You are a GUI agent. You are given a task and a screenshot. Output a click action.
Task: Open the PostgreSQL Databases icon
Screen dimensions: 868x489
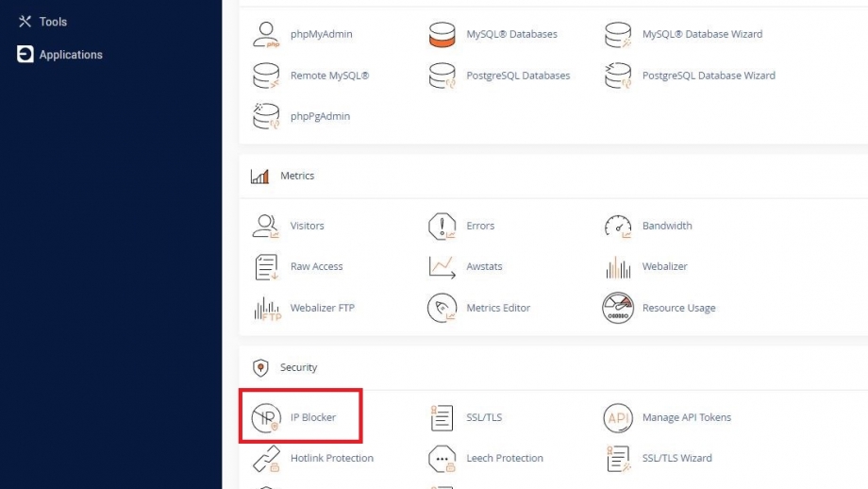point(442,76)
